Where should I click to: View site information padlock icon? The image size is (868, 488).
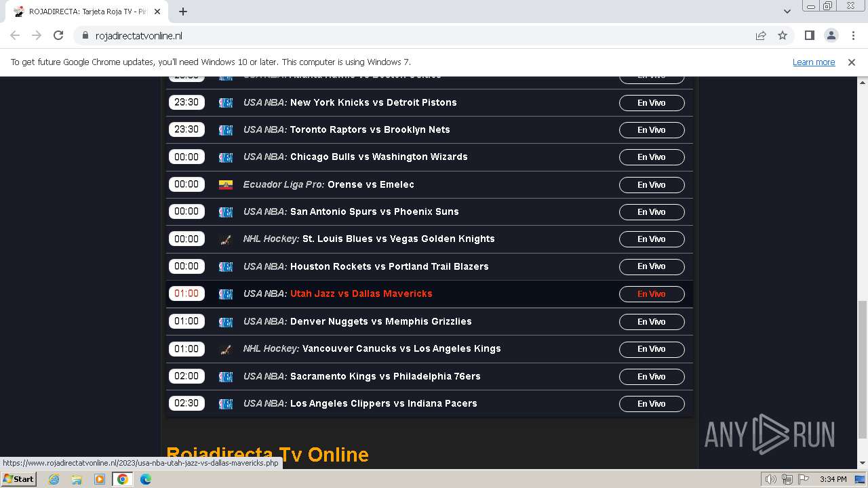85,36
